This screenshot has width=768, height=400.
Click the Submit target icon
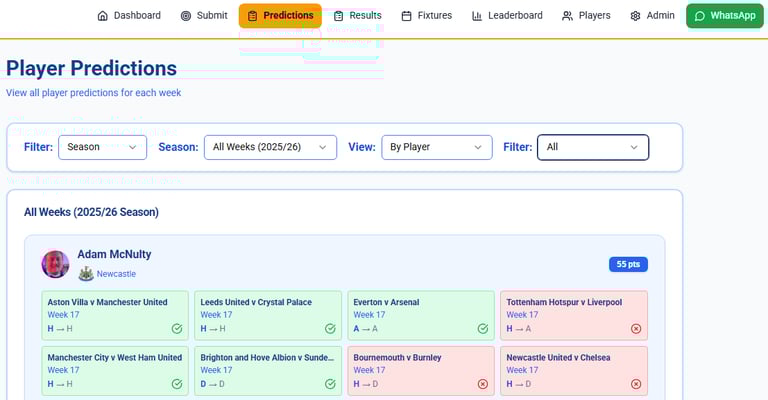(x=186, y=16)
